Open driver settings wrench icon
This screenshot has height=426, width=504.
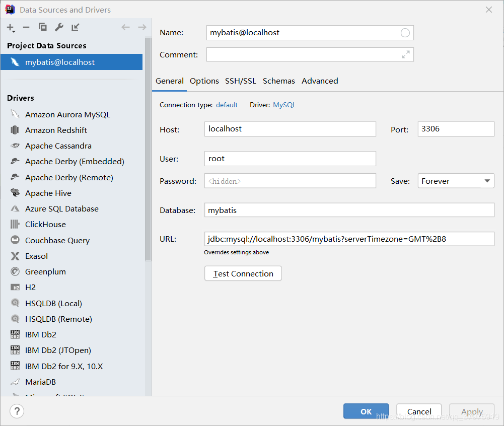(x=59, y=27)
